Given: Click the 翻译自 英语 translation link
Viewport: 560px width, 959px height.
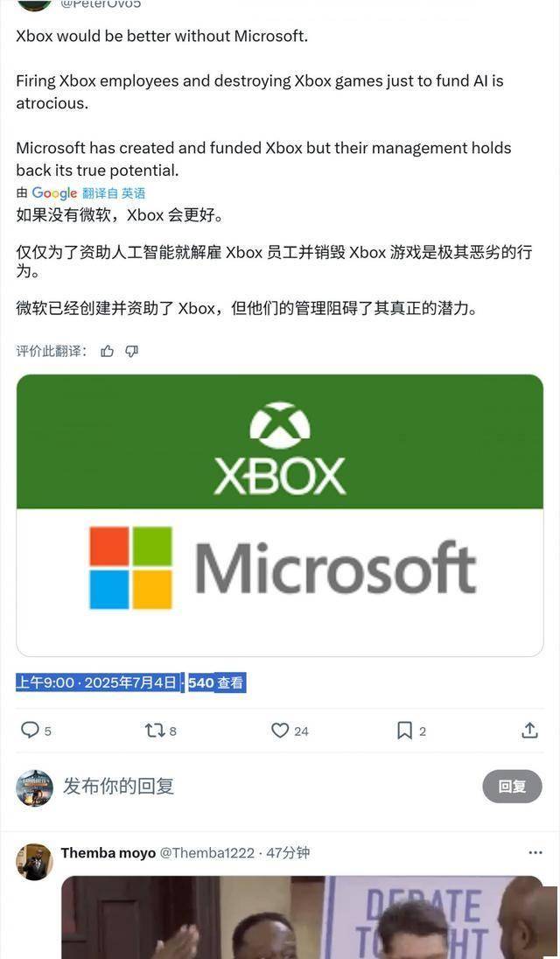Looking at the screenshot, I should 114,193.
